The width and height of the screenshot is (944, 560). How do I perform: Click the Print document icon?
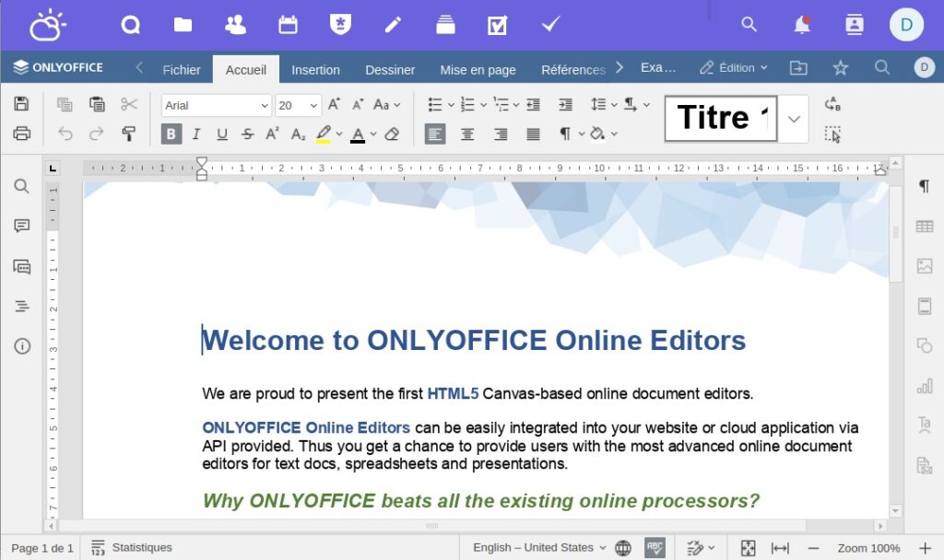(21, 134)
